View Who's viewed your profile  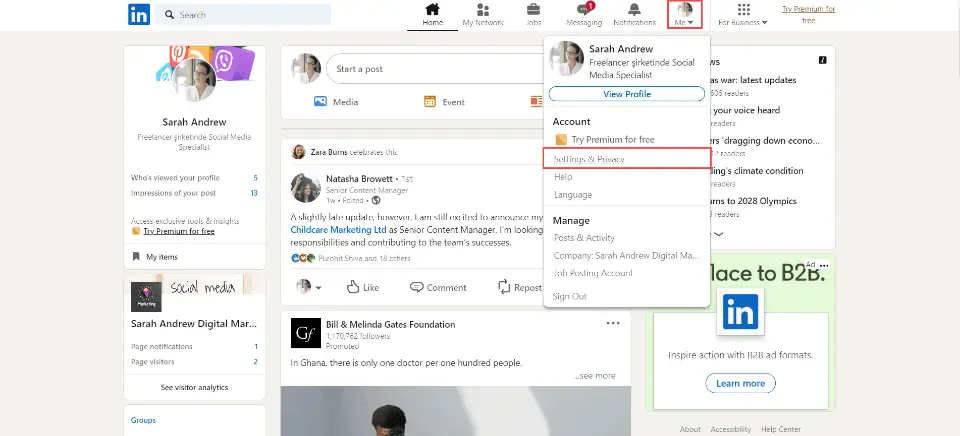(x=194, y=178)
